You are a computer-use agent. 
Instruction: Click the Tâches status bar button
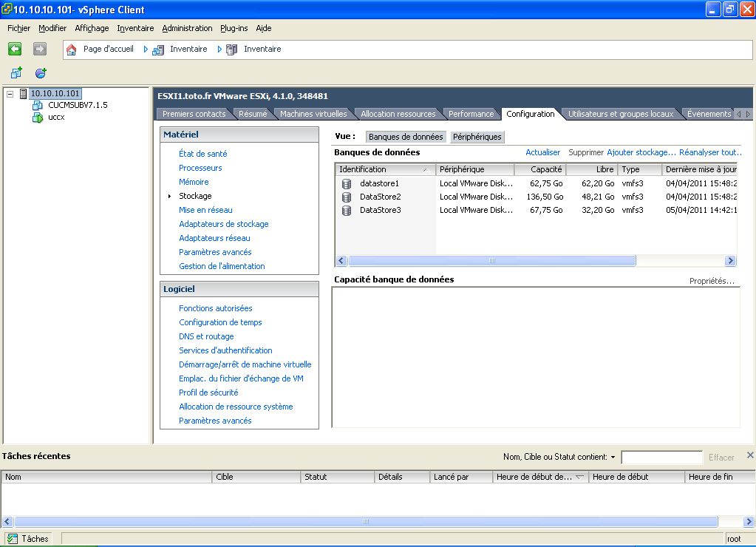coord(28,539)
